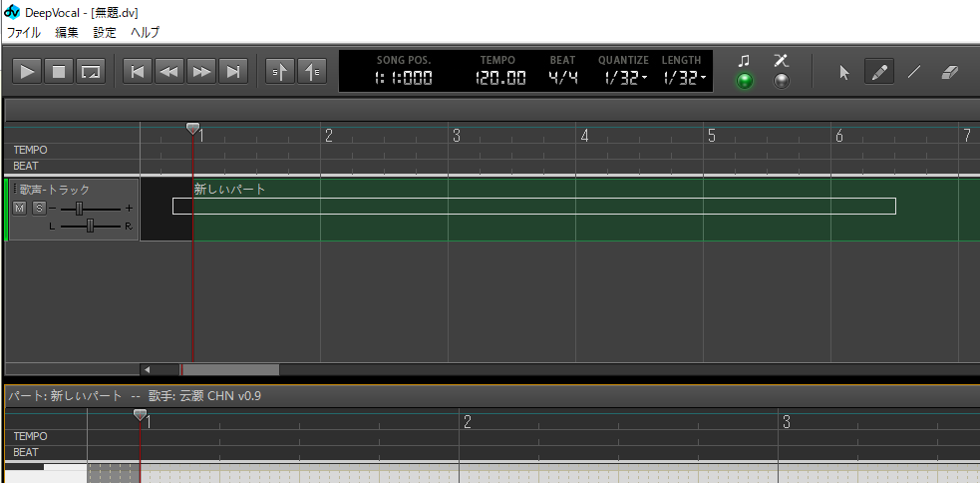
Task: Click the music note icon
Action: point(744,61)
